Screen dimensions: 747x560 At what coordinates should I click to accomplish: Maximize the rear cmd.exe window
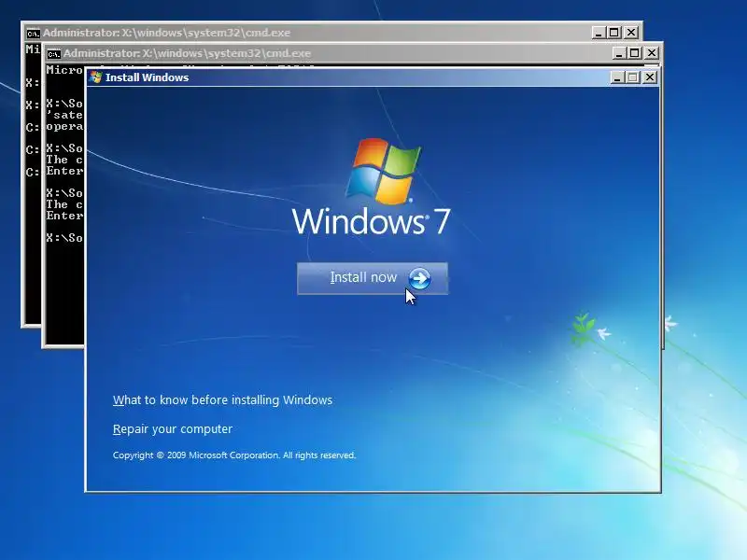[x=614, y=33]
